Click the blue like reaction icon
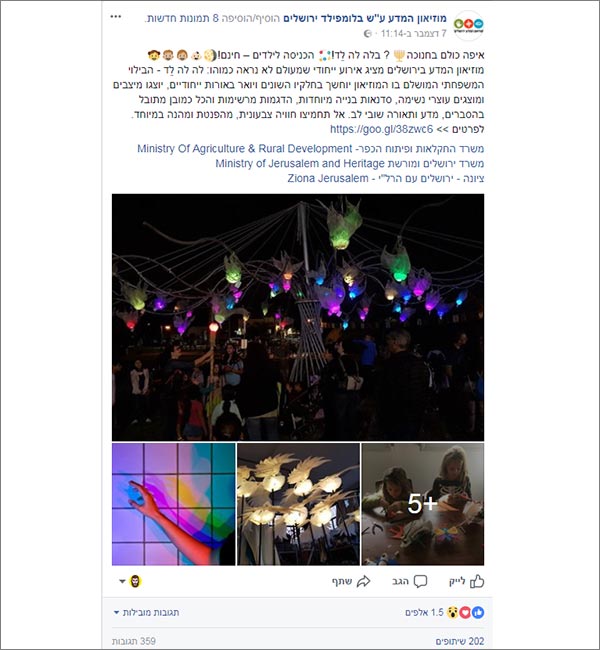The width and height of the screenshot is (600, 650). click(x=478, y=612)
